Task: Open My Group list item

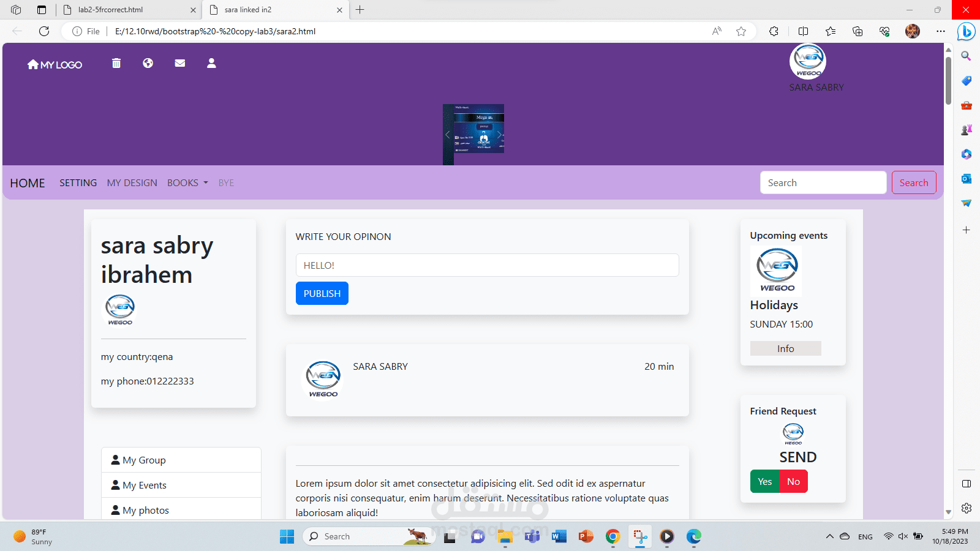Action: (x=181, y=460)
